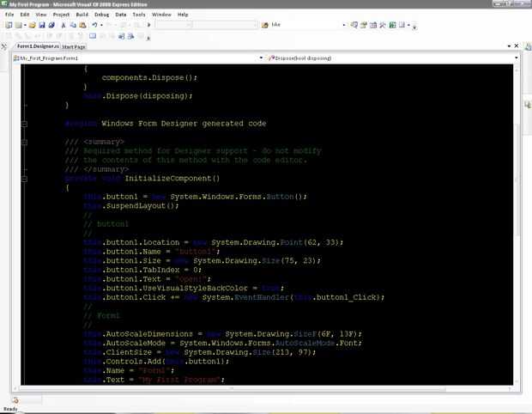The width and height of the screenshot is (532, 414).
Task: Collapse the summary comment outlining block
Action: pyautogui.click(x=24, y=143)
